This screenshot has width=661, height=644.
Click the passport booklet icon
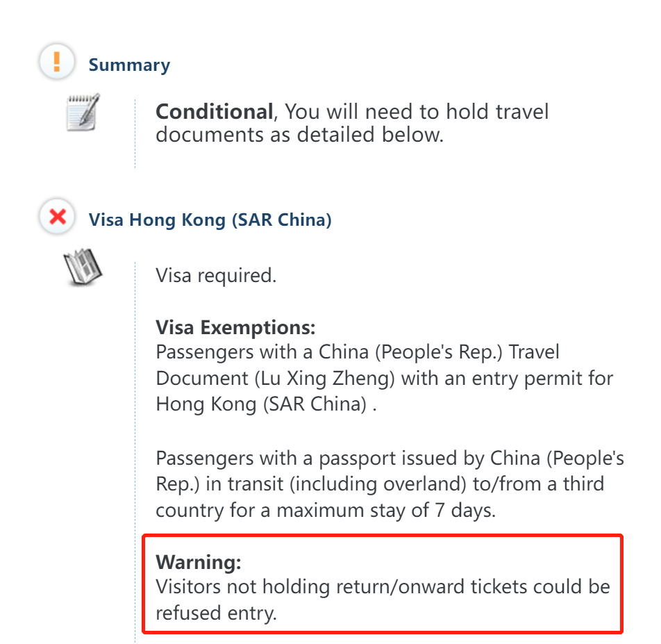click(x=83, y=267)
